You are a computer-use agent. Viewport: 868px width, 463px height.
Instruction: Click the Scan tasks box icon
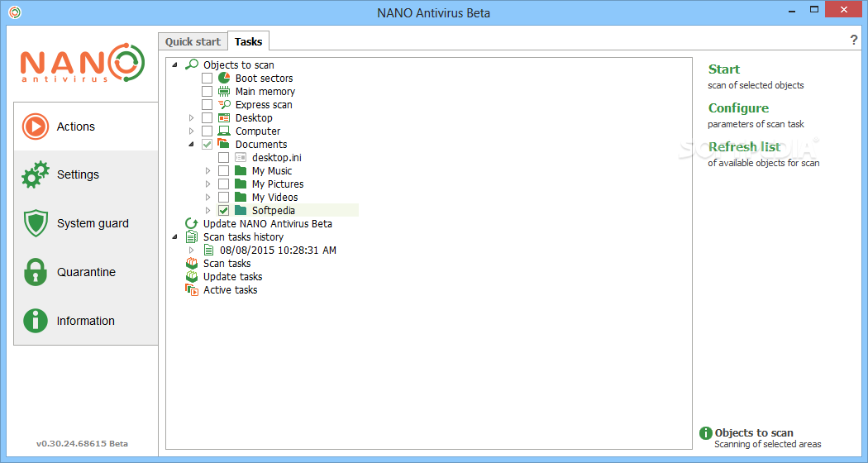[x=192, y=263]
